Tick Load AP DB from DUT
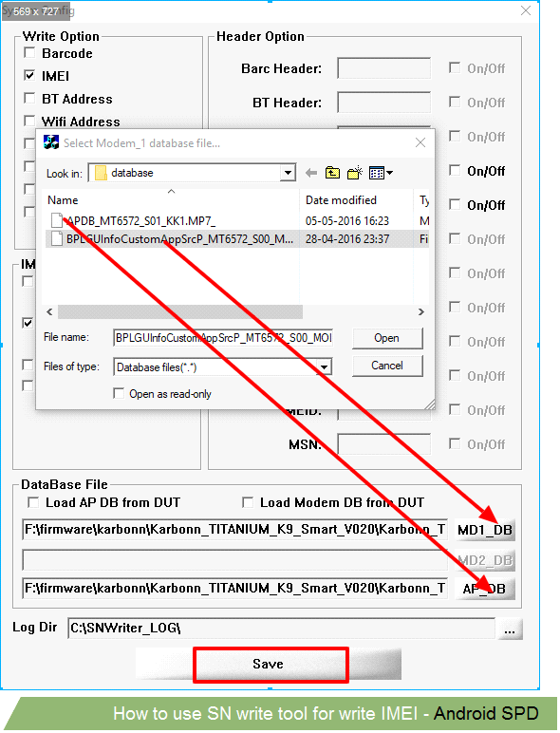This screenshot has width=560, height=733. coord(32,502)
